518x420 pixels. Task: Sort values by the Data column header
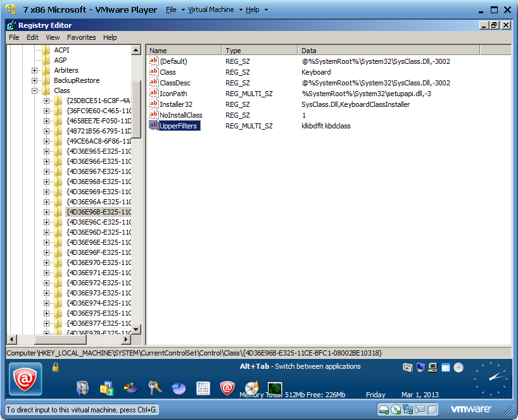pyautogui.click(x=389, y=51)
